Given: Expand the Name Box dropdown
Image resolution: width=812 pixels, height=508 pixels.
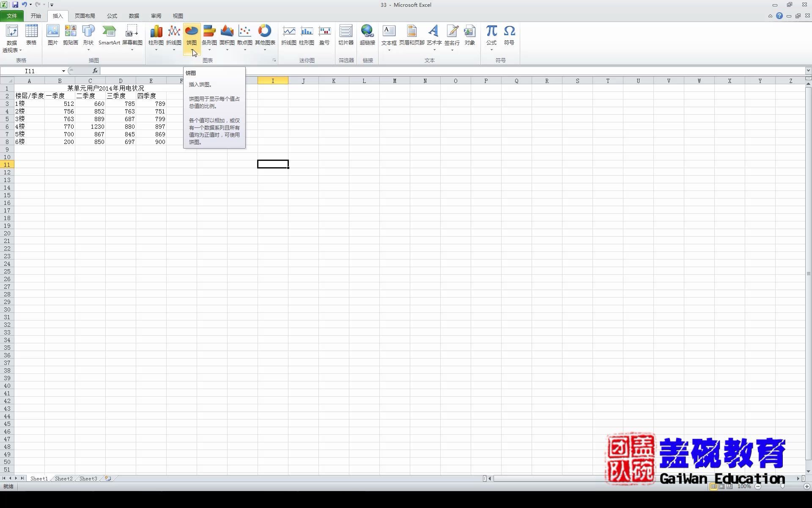Looking at the screenshot, I should pos(63,71).
